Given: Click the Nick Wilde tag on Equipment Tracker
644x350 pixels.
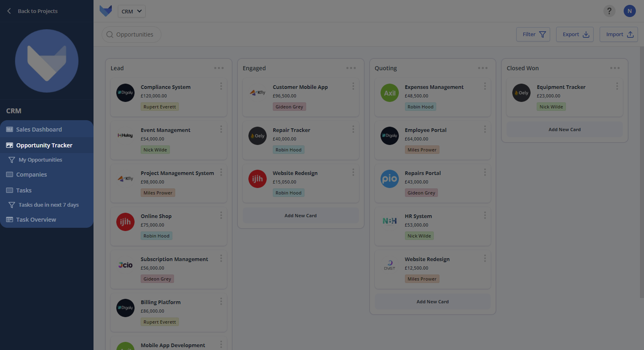Looking at the screenshot, I should click(x=551, y=107).
